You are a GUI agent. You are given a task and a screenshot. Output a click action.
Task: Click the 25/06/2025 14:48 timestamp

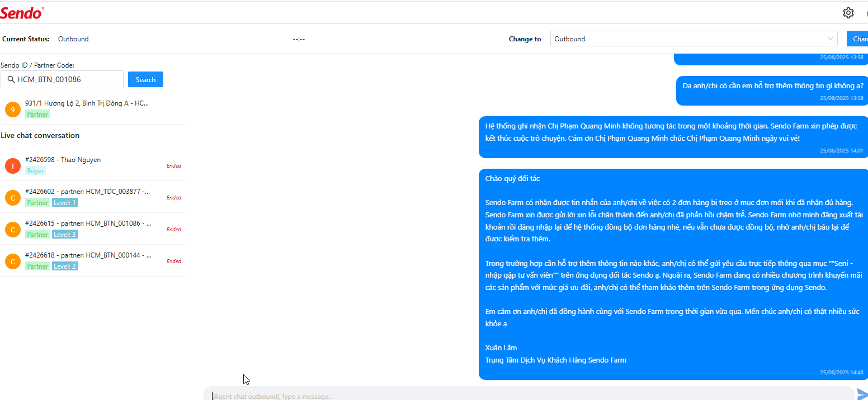pos(842,373)
